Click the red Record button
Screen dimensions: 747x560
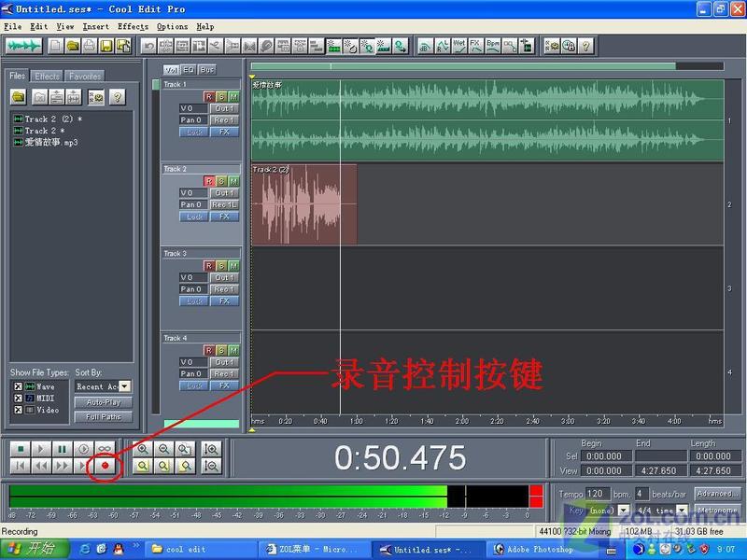pos(105,466)
